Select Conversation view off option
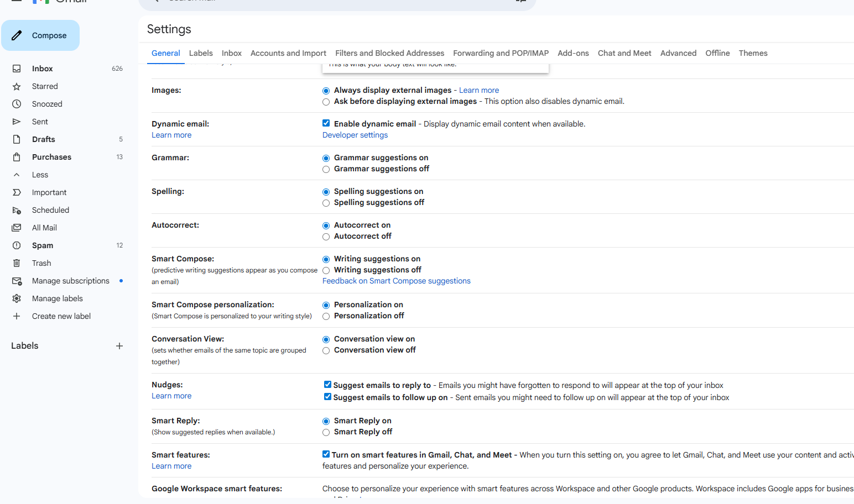The width and height of the screenshot is (854, 504). 326,350
